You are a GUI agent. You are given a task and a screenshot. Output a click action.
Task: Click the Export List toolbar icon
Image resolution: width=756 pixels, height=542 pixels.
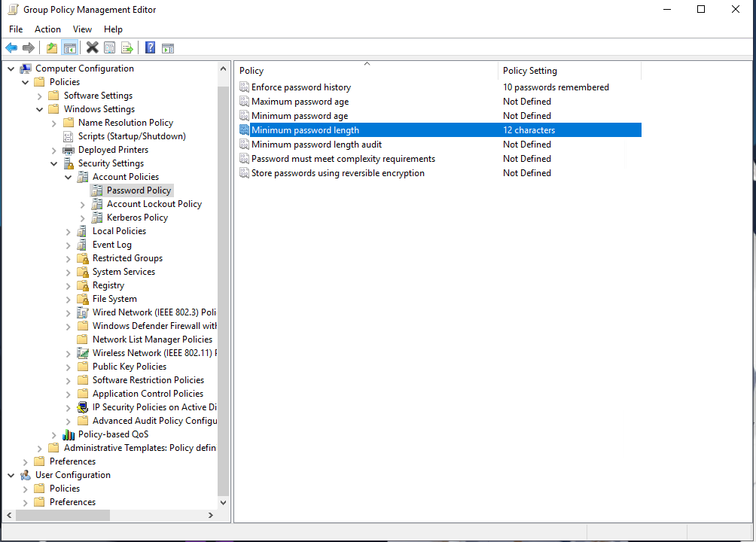click(x=127, y=47)
